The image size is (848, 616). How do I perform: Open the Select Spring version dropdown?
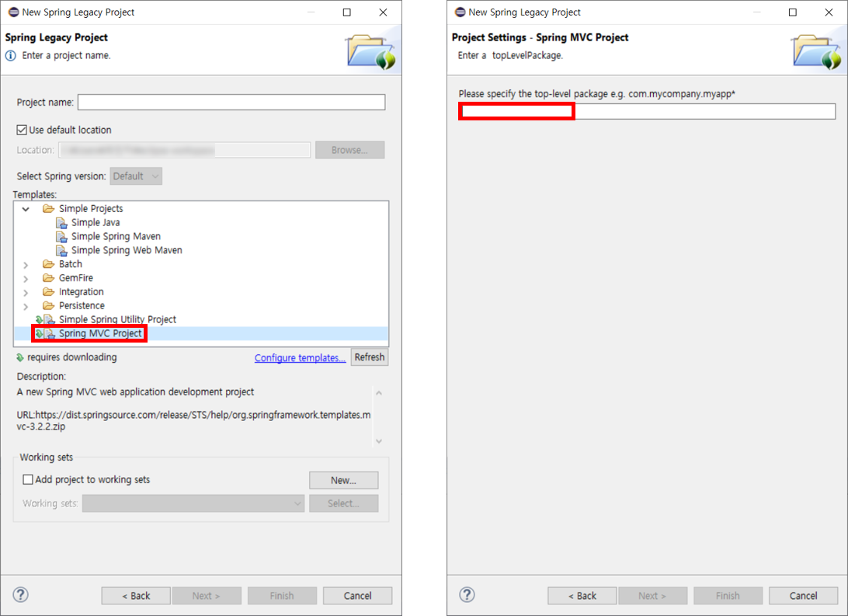(x=136, y=176)
